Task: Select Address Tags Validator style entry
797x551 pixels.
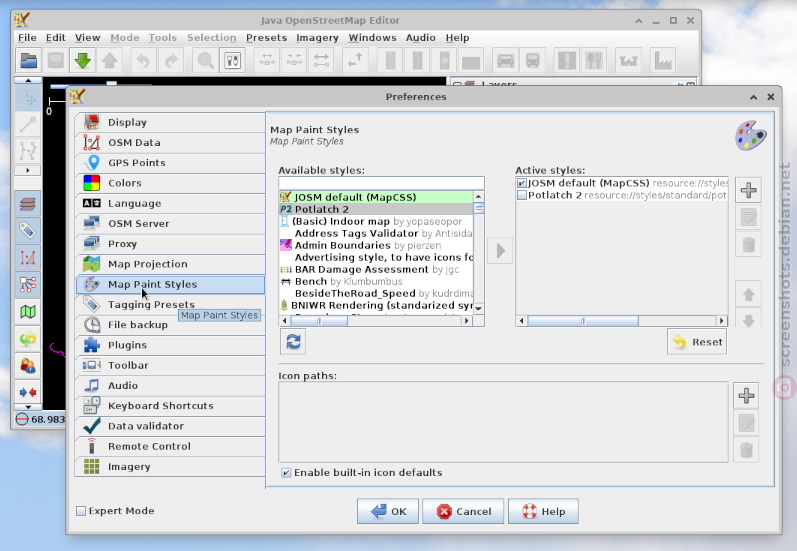Action: [x=376, y=233]
